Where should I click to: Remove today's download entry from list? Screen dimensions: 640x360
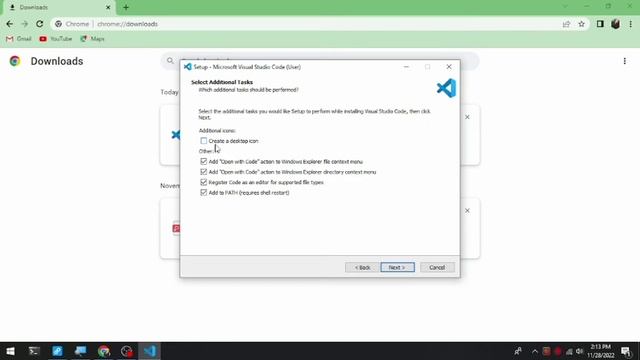(x=467, y=117)
